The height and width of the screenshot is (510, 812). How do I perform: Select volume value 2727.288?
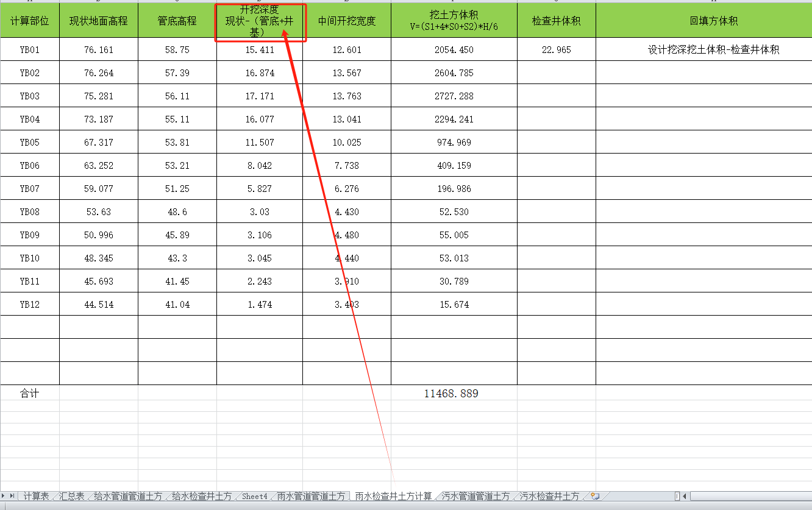pos(454,96)
